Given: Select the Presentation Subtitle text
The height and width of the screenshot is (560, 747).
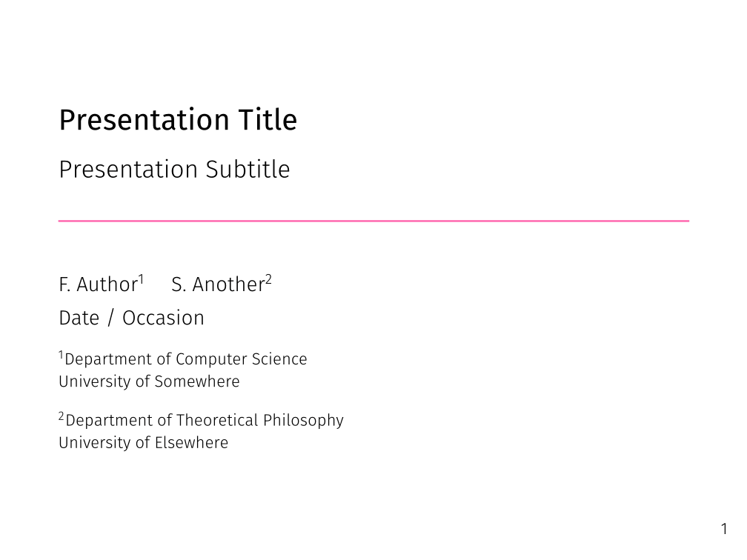Looking at the screenshot, I should coord(174,170).
